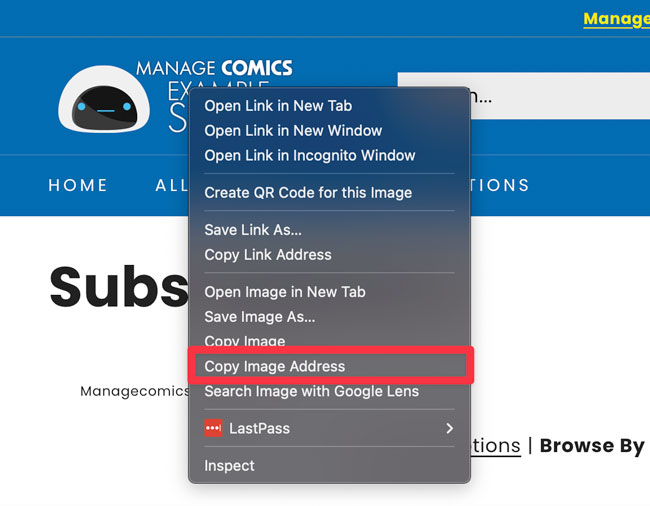Click the Browse By text link

click(x=592, y=446)
